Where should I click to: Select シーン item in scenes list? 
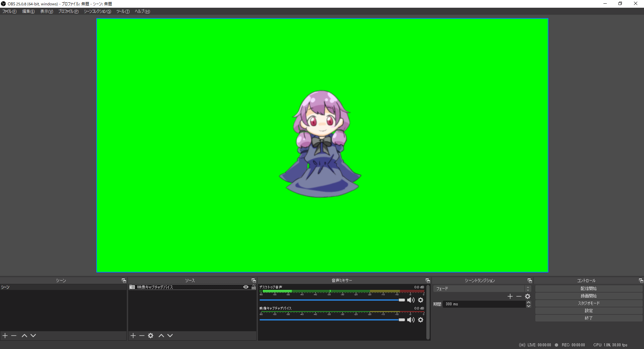point(63,287)
